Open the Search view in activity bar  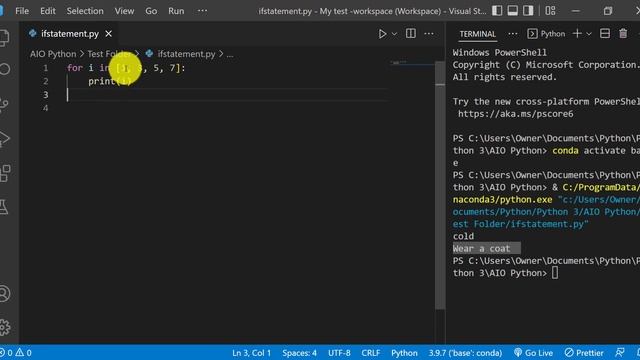[4, 69]
